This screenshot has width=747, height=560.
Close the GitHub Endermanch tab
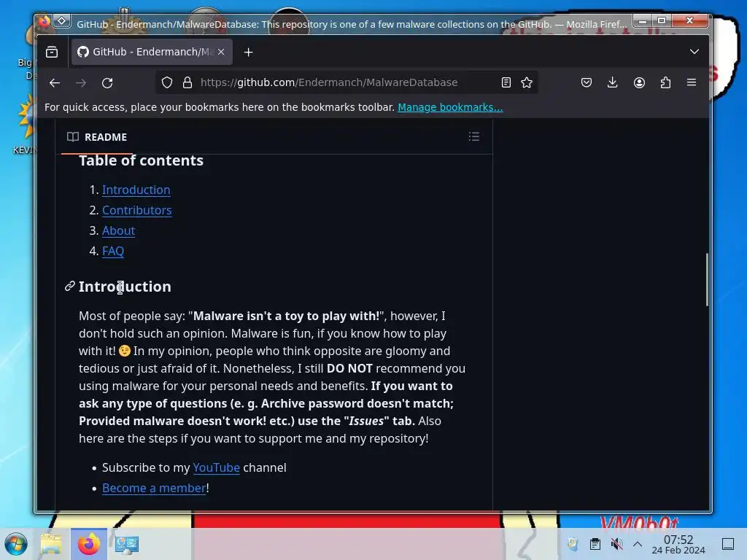[x=221, y=52]
